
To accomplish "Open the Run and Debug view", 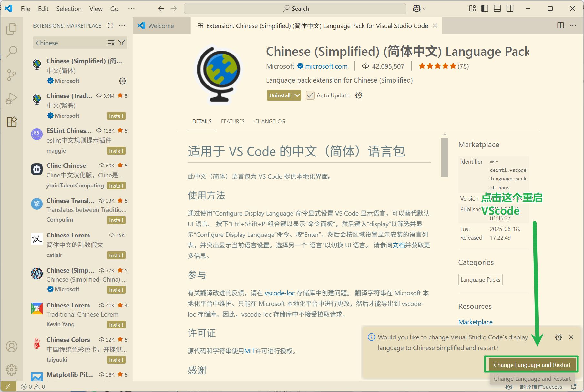I will pyautogui.click(x=12, y=98).
